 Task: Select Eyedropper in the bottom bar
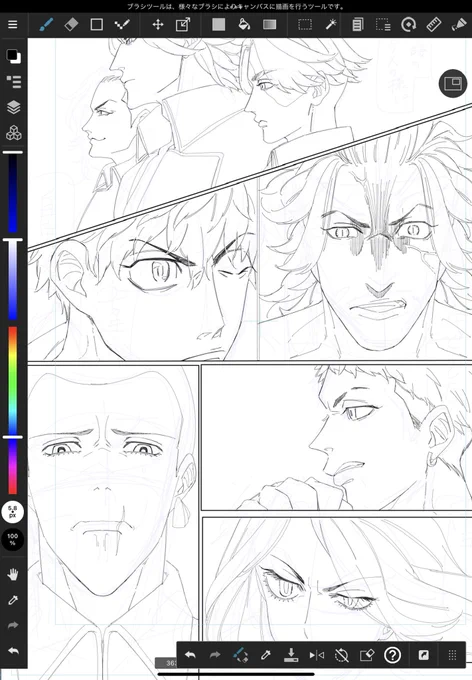266,655
